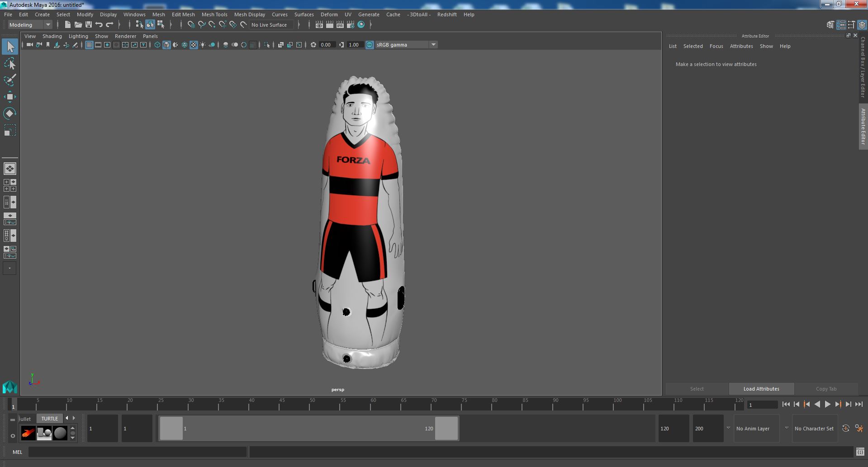This screenshot has width=868, height=467.
Task: Click the MEL command line input
Action: point(138,452)
